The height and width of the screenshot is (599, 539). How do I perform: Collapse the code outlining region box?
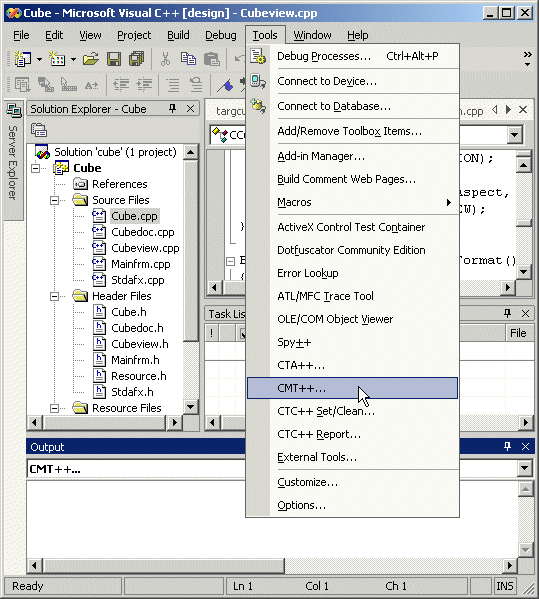(230, 261)
